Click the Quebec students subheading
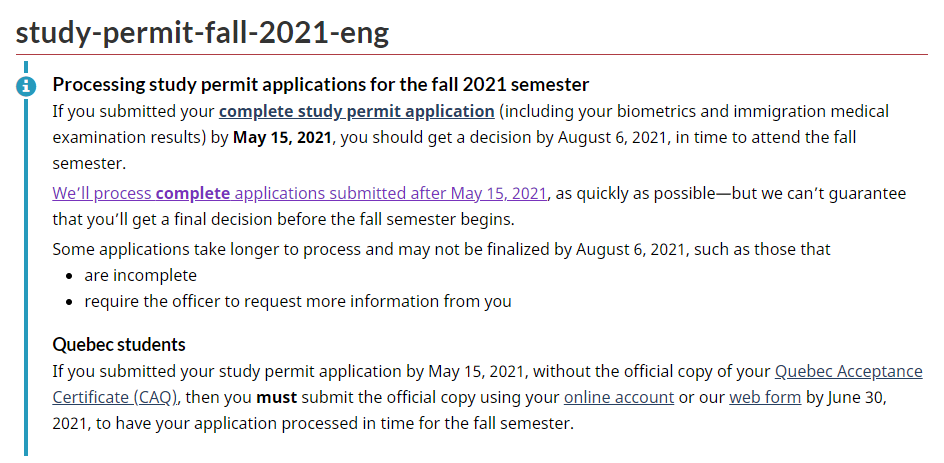The height and width of the screenshot is (463, 944). point(119,344)
